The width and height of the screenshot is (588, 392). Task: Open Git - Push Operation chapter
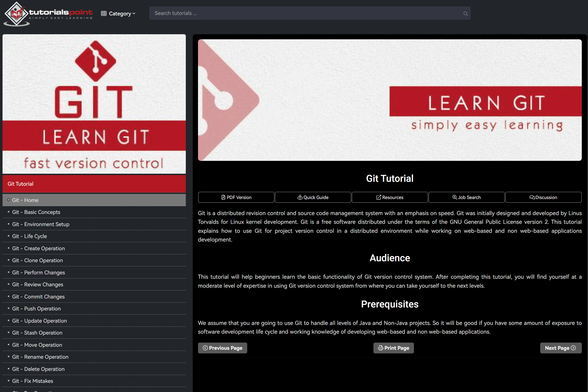click(x=36, y=309)
